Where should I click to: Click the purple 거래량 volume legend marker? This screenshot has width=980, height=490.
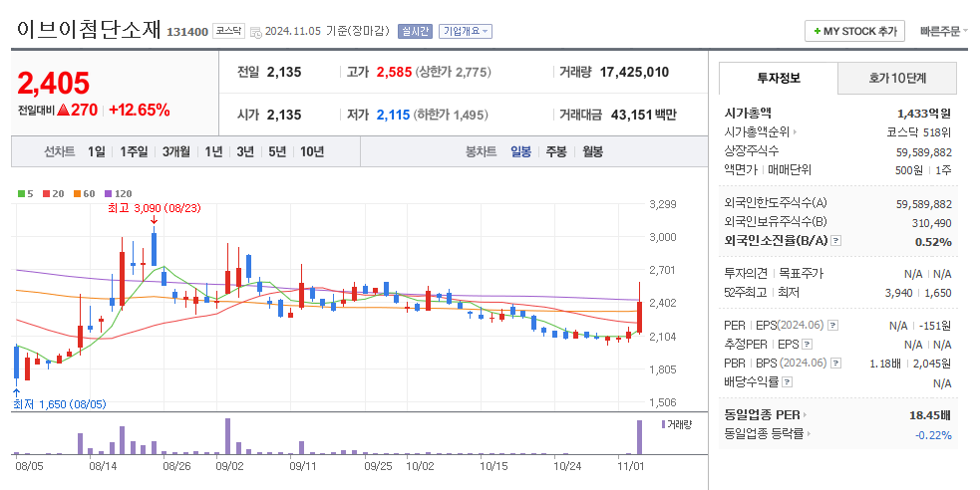[663, 424]
